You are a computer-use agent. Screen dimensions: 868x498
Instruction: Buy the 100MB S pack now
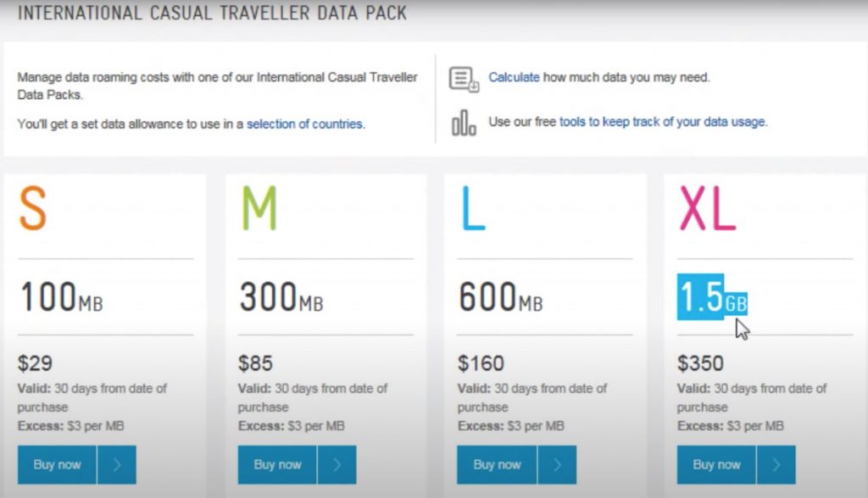click(x=58, y=464)
